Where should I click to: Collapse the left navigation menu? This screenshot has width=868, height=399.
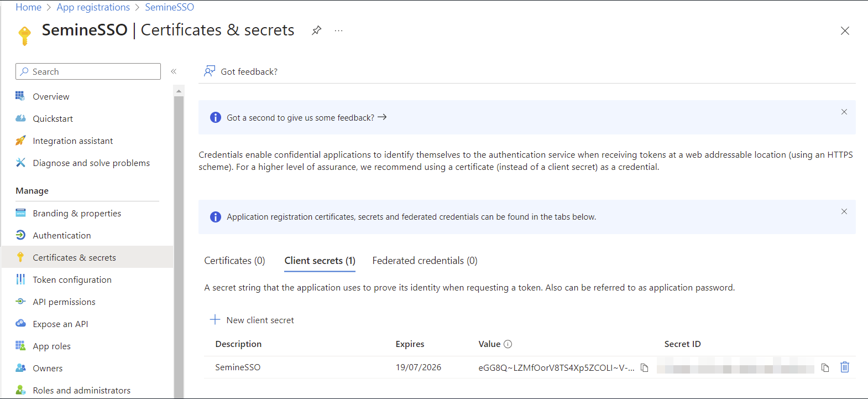[174, 71]
